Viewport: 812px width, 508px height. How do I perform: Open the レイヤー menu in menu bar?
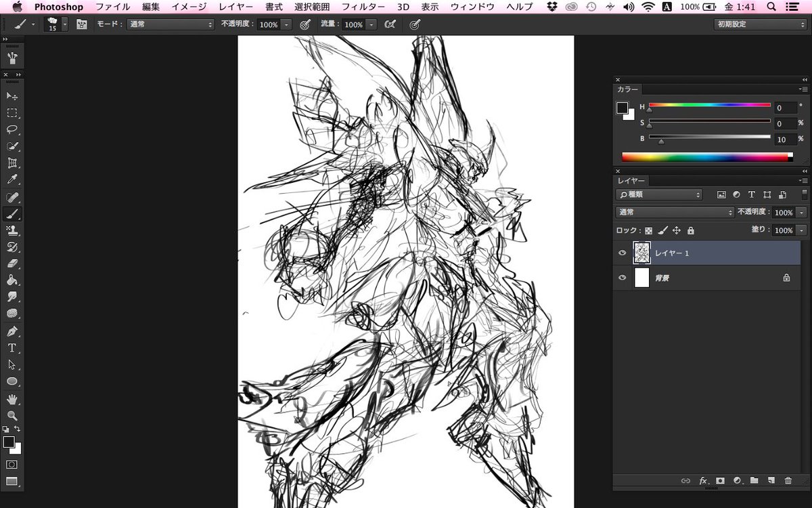[x=236, y=7]
